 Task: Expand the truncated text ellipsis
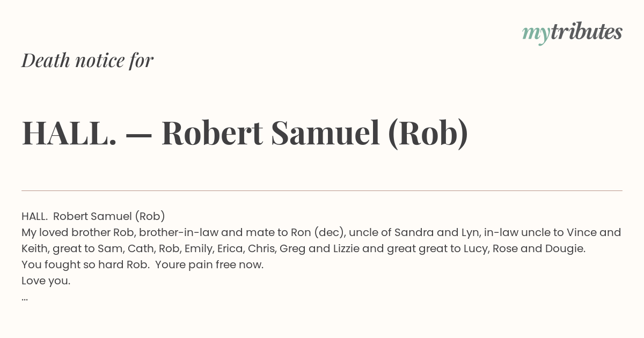(25, 298)
